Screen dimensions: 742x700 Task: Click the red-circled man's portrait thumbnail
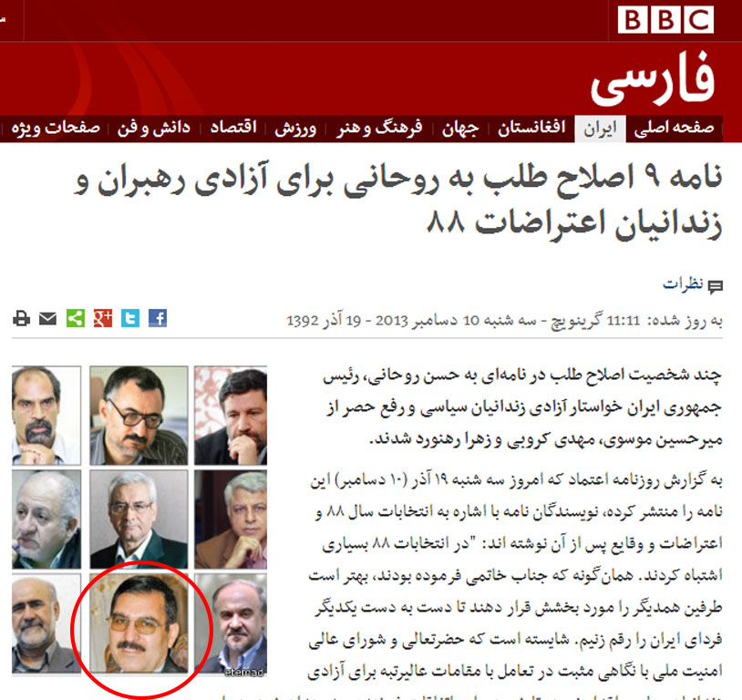[139, 623]
